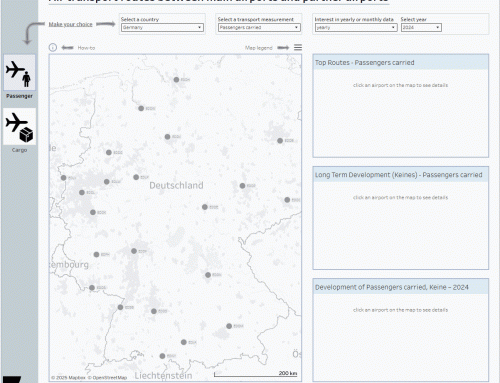Select the Passenger airplane icon
This screenshot has width=500, height=383.
[19, 73]
